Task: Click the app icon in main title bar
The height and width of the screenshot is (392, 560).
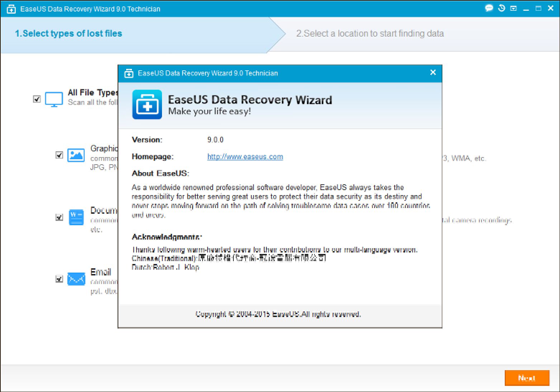Action: click(11, 9)
